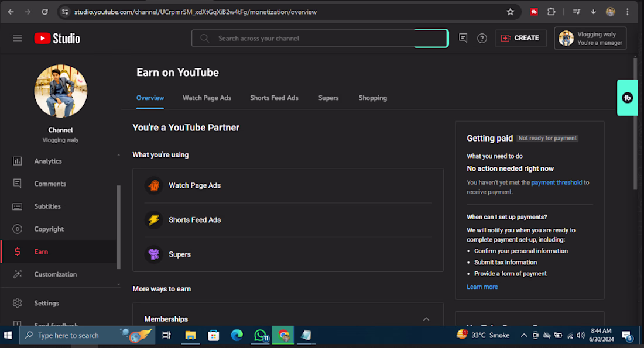Click the CREATE button
Image resolution: width=644 pixels, height=348 pixels.
pos(520,38)
